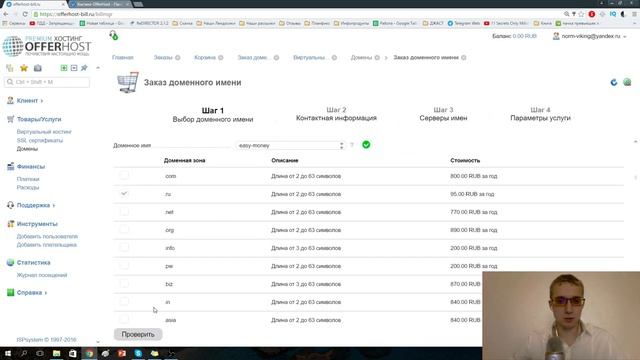Uncheck the .ru domain zone checkbox
Screen dimensions: 640x360
(124, 193)
